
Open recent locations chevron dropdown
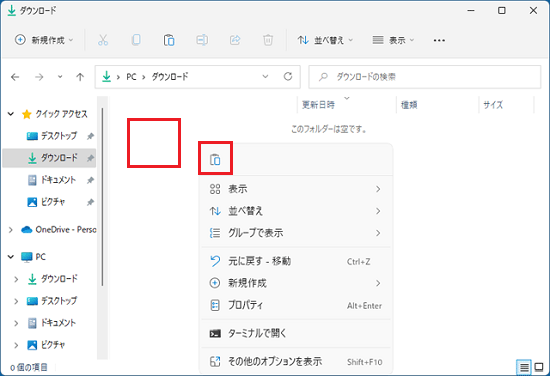(60, 76)
